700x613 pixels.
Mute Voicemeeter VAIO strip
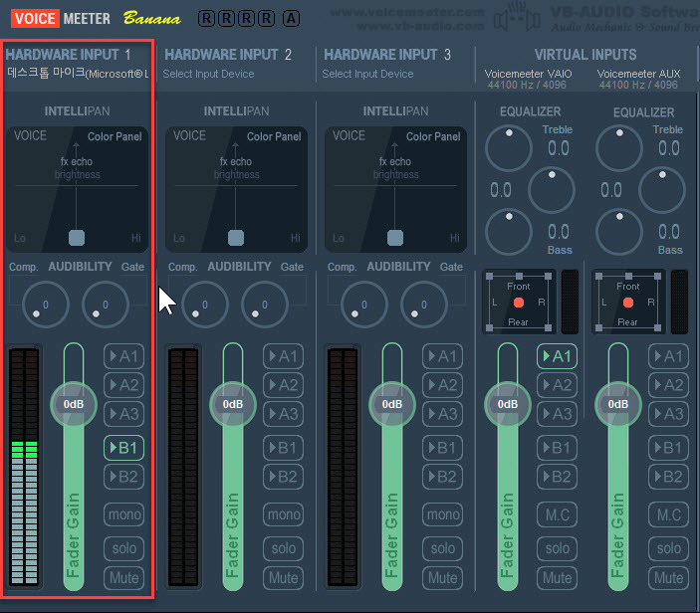pyautogui.click(x=558, y=578)
